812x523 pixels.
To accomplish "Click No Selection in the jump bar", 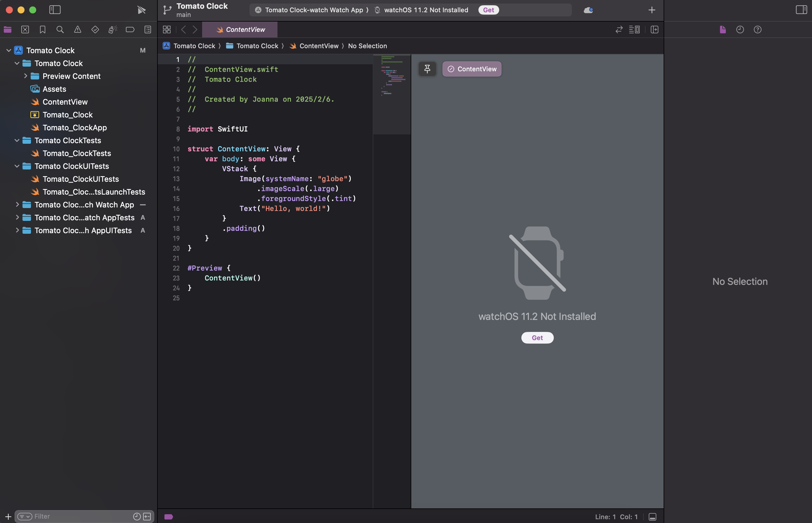I will click(x=367, y=46).
